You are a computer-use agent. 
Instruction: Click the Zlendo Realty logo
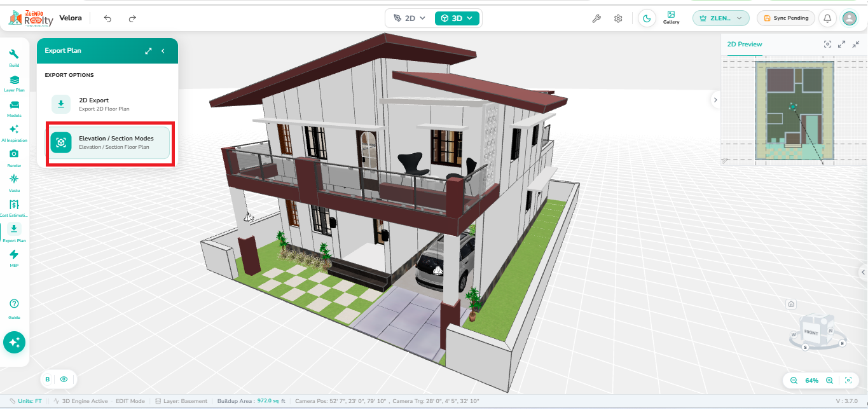pos(31,18)
